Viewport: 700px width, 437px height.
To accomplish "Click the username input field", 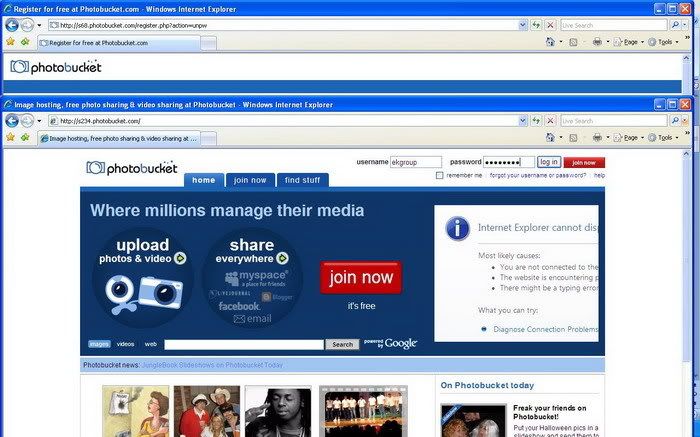I will [x=416, y=162].
